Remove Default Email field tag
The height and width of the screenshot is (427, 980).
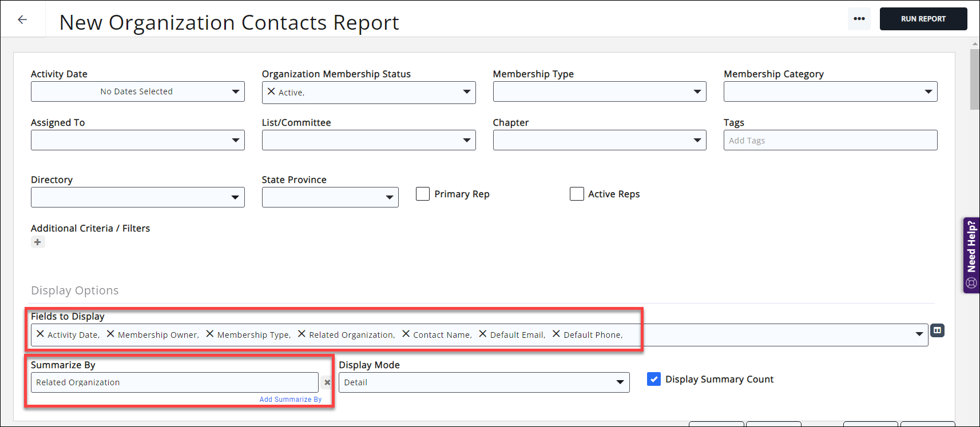[482, 334]
